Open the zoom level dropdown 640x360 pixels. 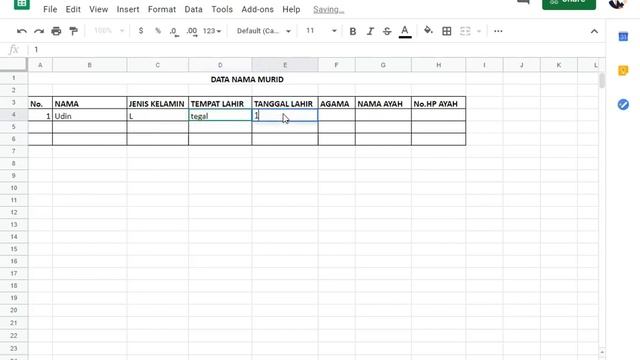tap(109, 31)
